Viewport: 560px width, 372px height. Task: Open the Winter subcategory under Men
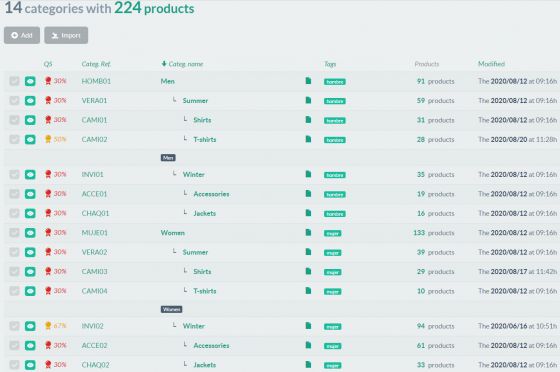(194, 175)
